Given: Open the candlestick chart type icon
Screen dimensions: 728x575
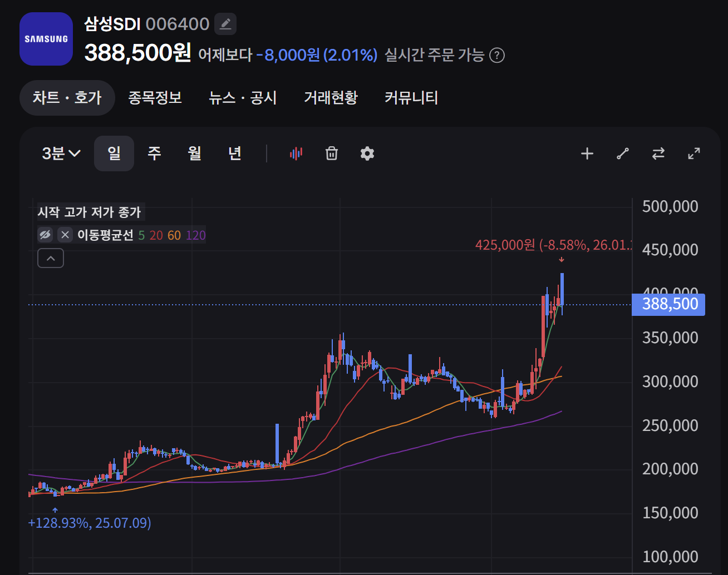Looking at the screenshot, I should pyautogui.click(x=296, y=153).
